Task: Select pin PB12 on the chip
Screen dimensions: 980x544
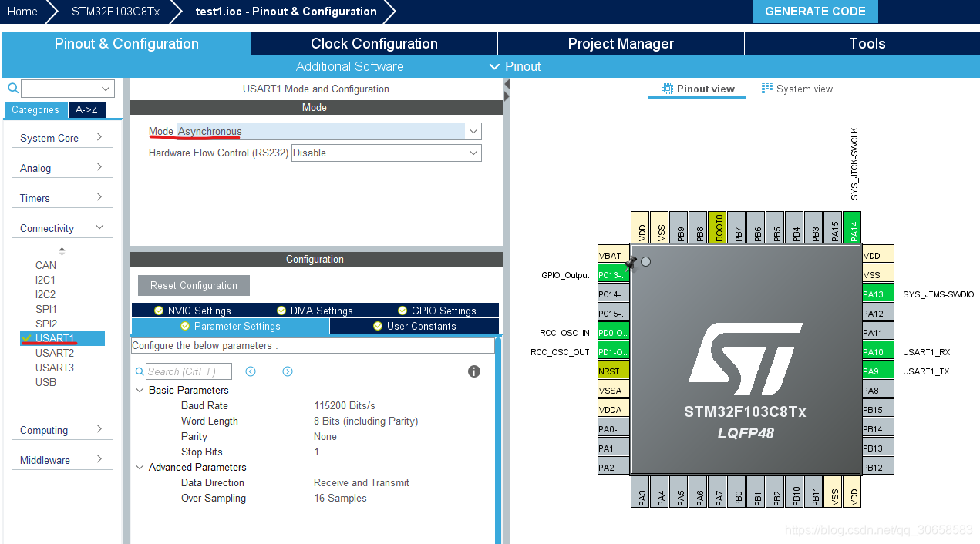Action: pos(878,467)
